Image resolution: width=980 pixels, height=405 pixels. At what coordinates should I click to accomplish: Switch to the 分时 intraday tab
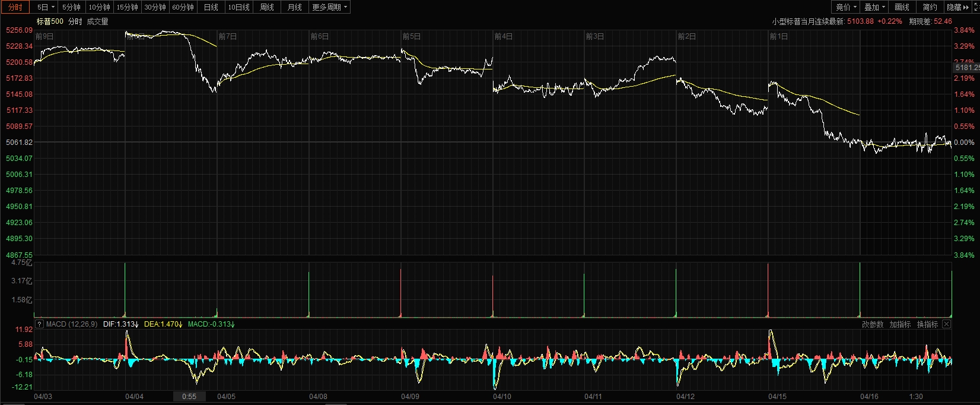tap(15, 7)
